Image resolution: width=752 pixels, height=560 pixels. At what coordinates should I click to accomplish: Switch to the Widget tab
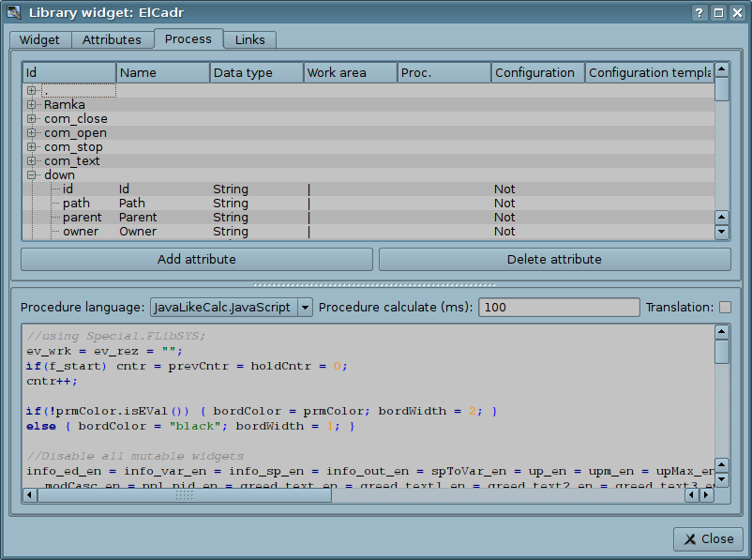click(x=39, y=39)
